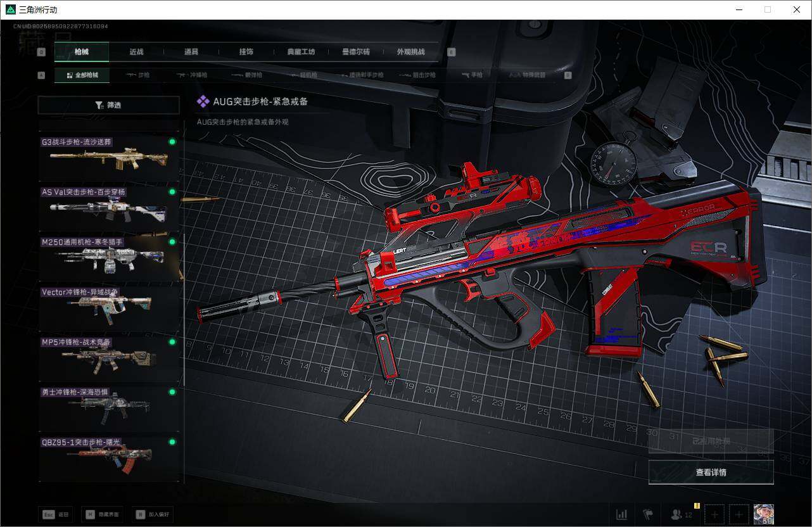Close the 三角洲行动 window

[x=797, y=10]
